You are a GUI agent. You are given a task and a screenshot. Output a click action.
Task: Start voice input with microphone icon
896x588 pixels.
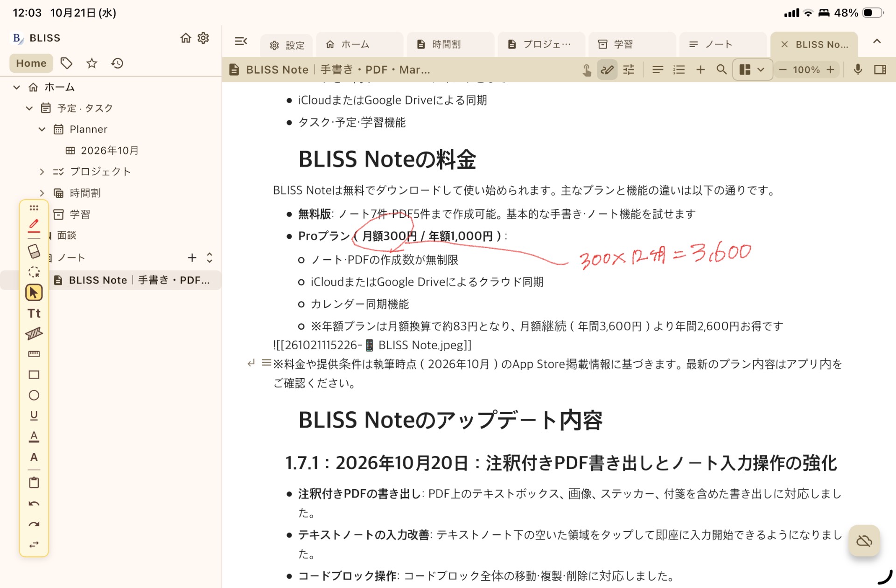(x=858, y=69)
